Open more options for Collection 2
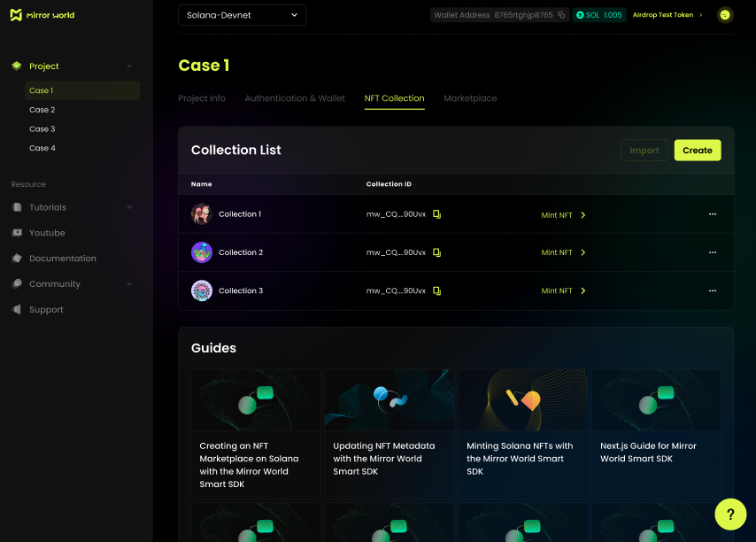 [x=713, y=252]
